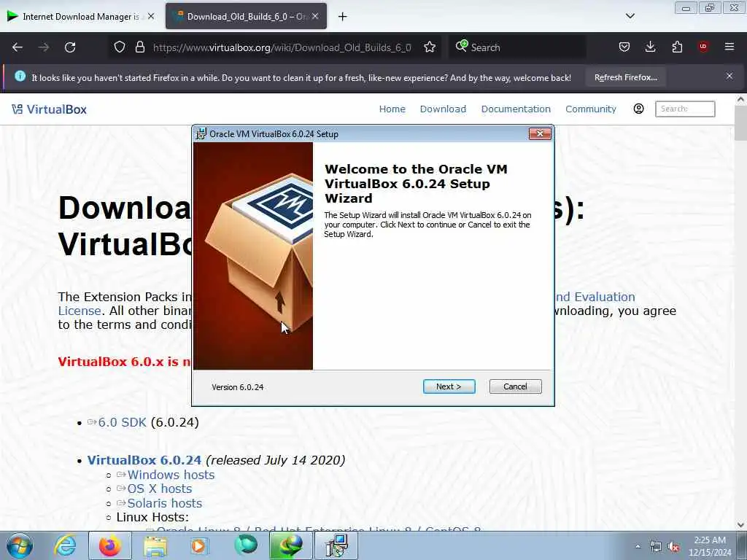Open the Documentation nav link
Screen dimensions: 747x560
pyautogui.click(x=516, y=109)
